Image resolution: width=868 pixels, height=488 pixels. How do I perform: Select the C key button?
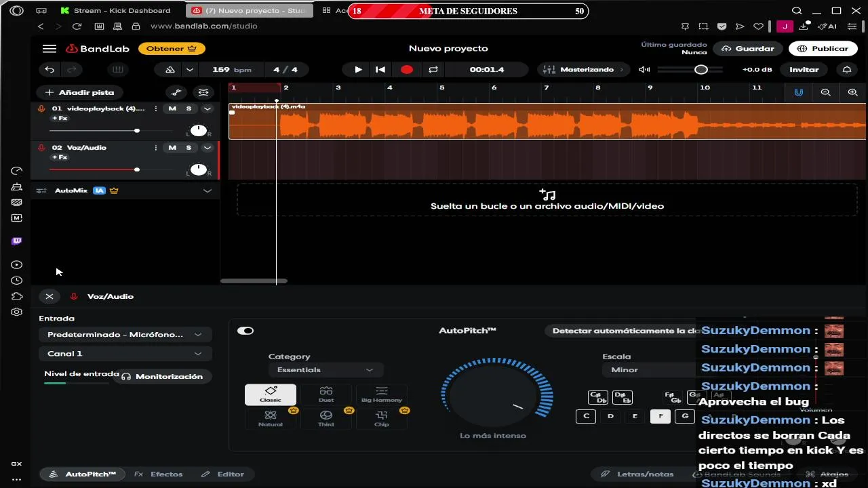(x=586, y=416)
